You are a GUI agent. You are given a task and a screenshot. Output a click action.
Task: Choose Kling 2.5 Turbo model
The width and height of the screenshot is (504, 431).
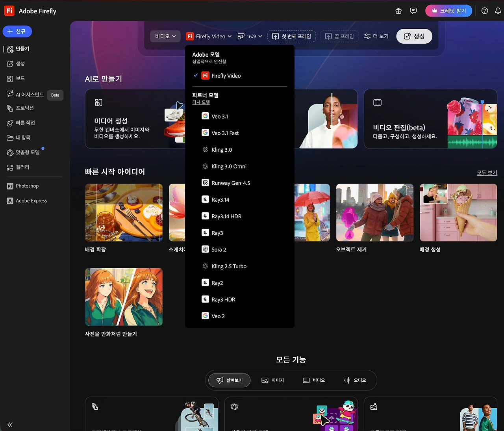[x=240, y=266]
